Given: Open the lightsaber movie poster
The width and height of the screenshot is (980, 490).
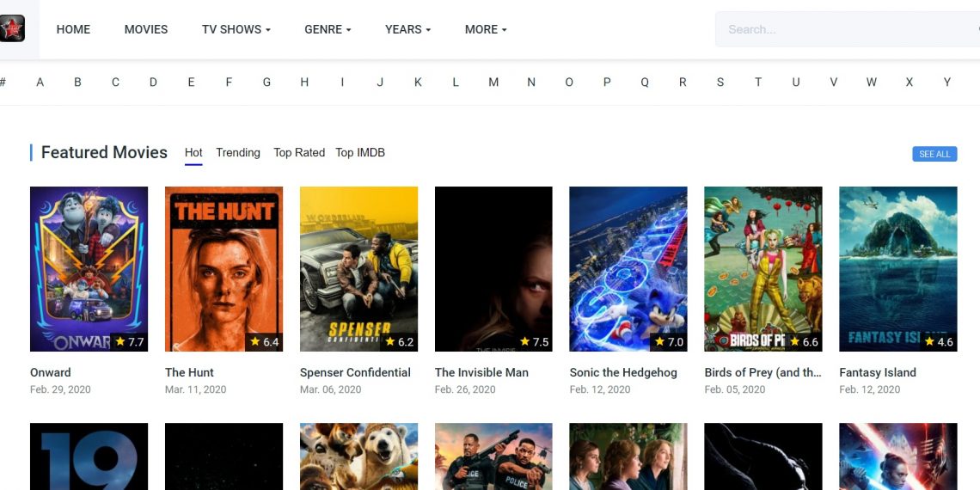Looking at the screenshot, I should pyautogui.click(x=898, y=456).
